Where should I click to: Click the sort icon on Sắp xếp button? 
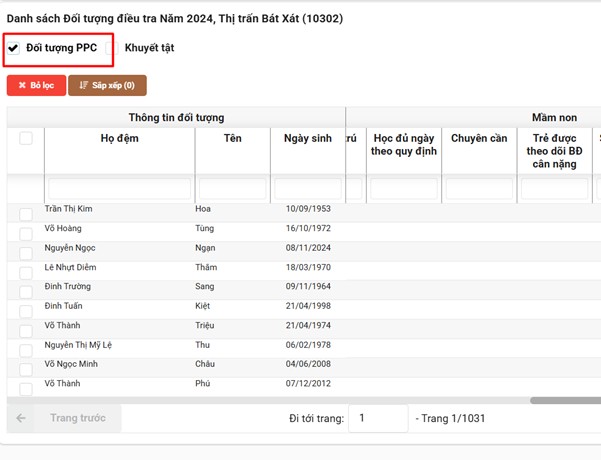tap(83, 86)
